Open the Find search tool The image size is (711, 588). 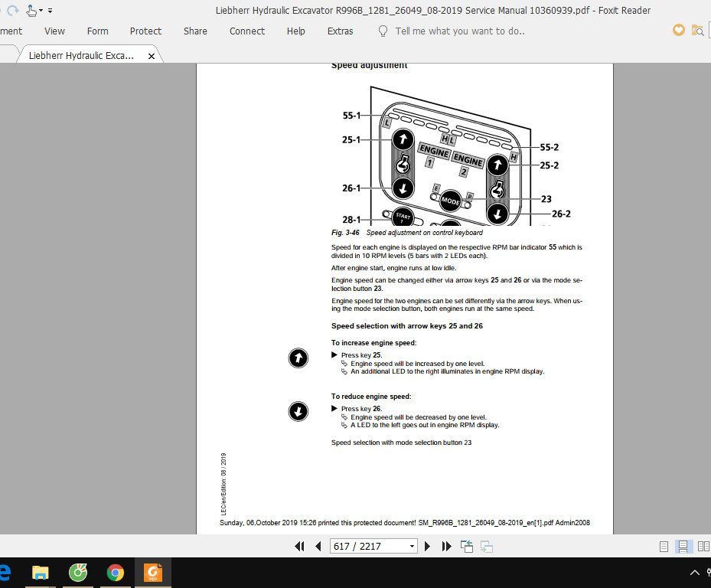(697, 31)
